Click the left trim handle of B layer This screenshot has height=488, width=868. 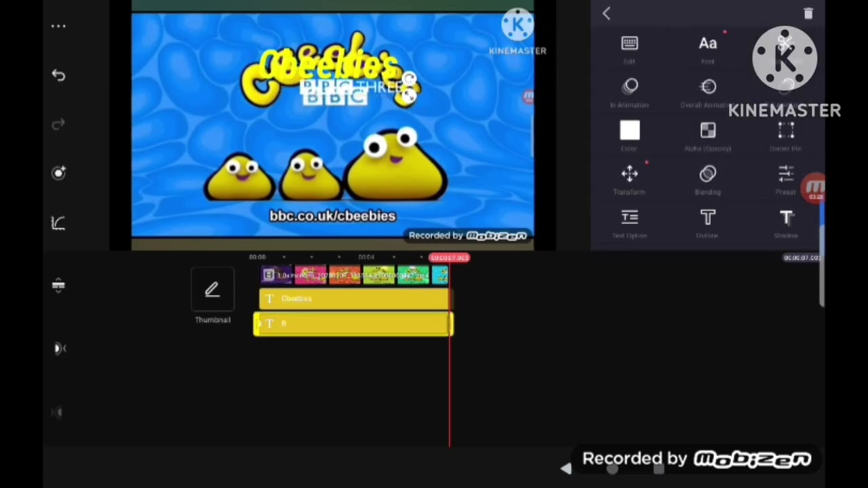coord(257,324)
